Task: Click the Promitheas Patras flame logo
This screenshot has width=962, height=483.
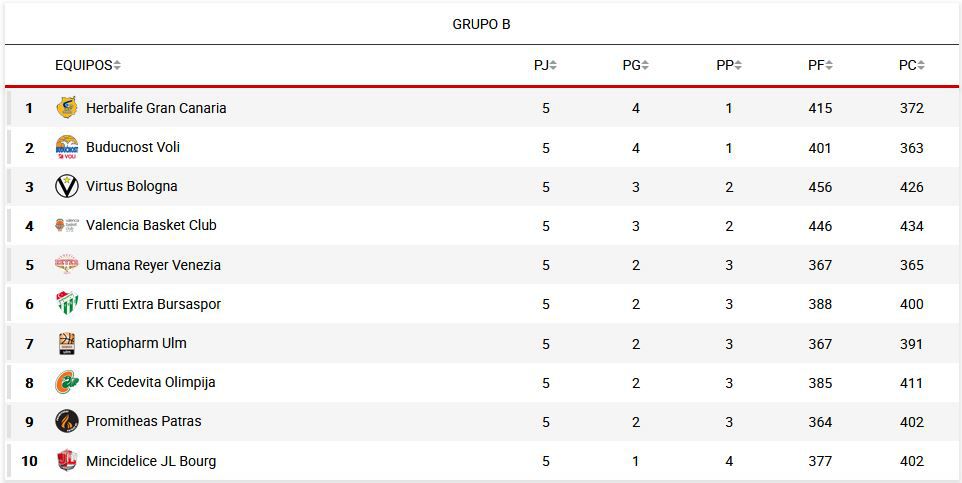Action: 67,422
